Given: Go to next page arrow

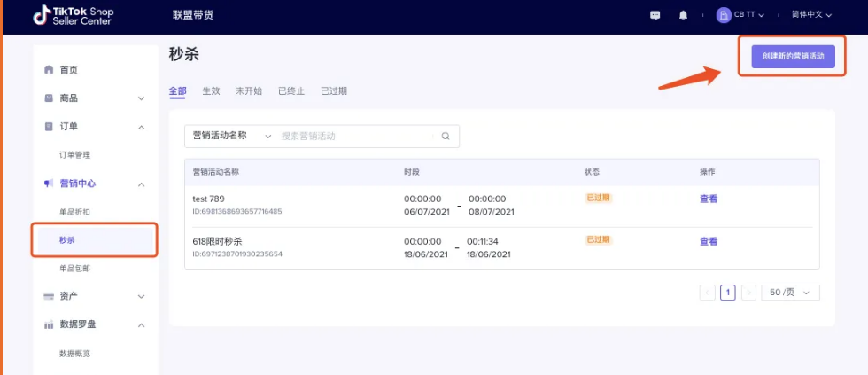Looking at the screenshot, I should tap(749, 293).
